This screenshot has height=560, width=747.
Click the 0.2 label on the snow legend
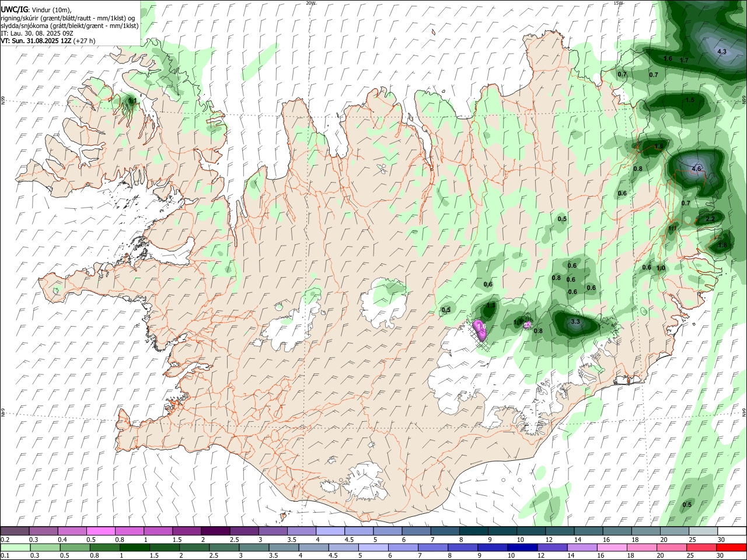(5, 540)
